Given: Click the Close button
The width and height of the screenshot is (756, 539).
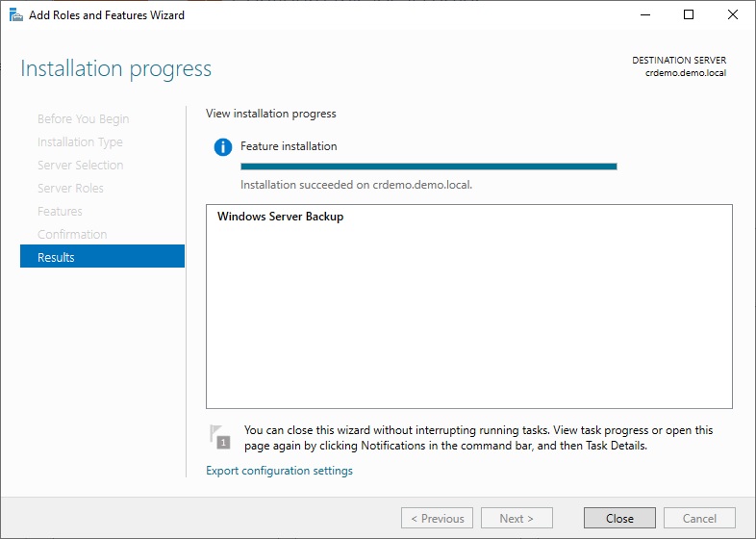Looking at the screenshot, I should coord(619,518).
